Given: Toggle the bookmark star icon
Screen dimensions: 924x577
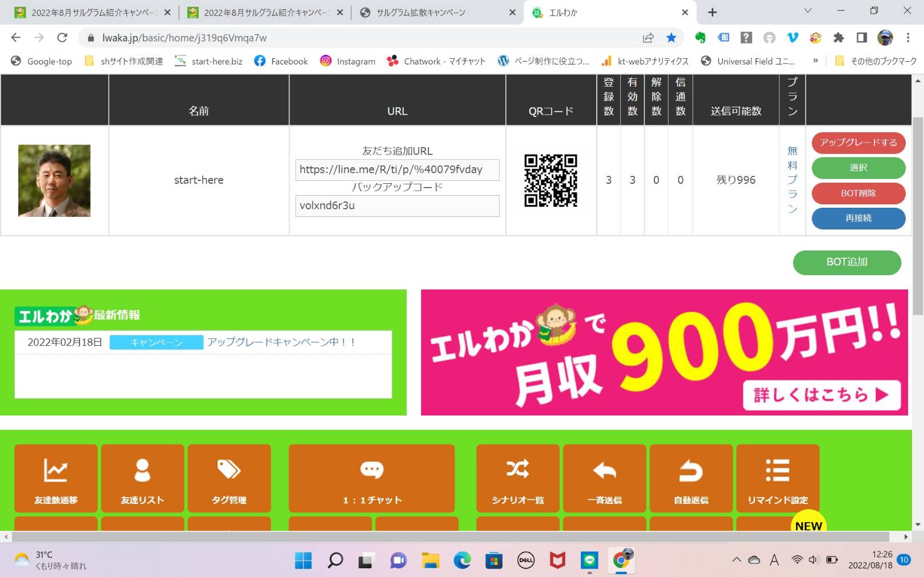Looking at the screenshot, I should [672, 38].
